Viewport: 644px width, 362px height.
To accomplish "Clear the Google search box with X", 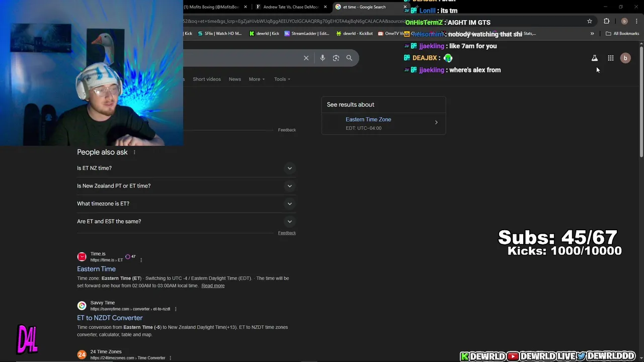I will pos(306,58).
